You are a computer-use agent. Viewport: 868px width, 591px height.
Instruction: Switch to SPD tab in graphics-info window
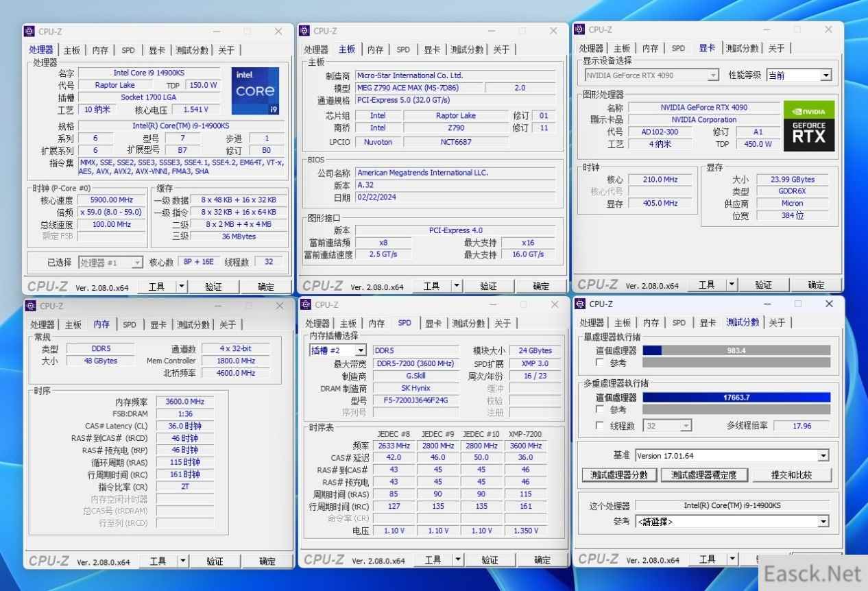[678, 49]
